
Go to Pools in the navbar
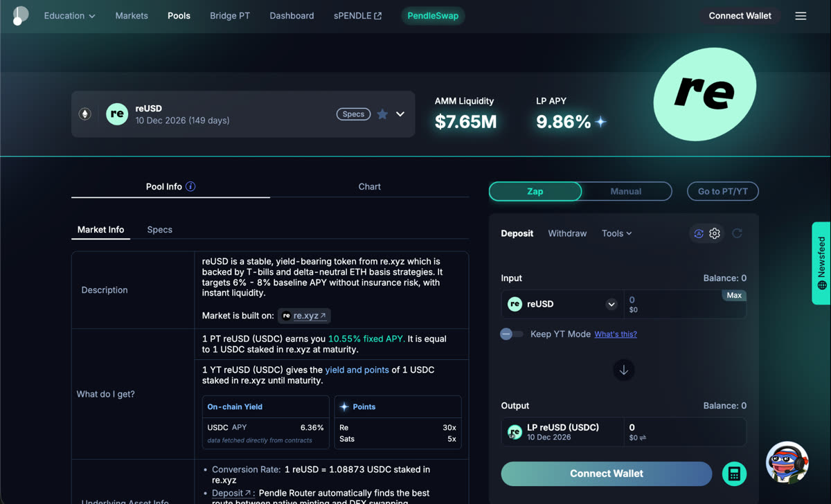point(179,16)
